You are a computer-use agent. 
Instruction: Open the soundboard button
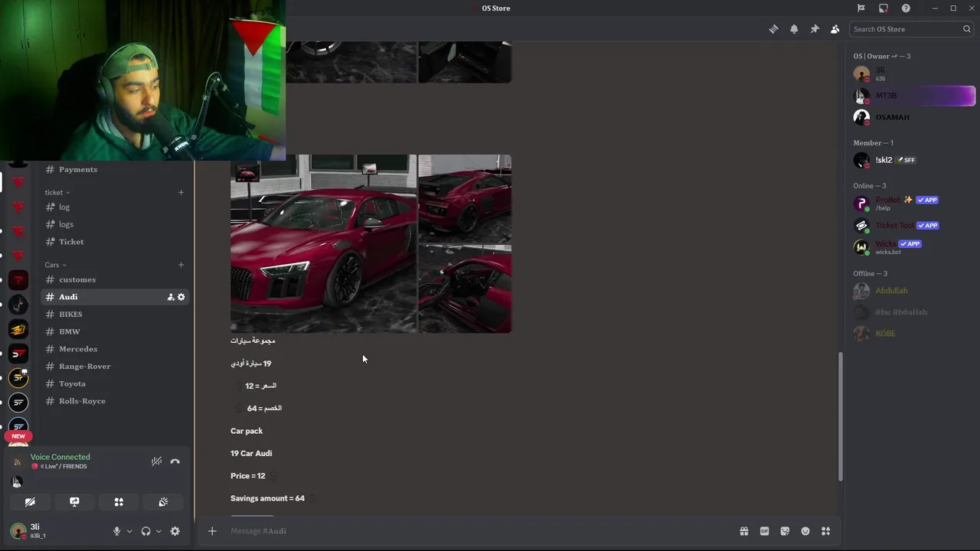click(163, 502)
